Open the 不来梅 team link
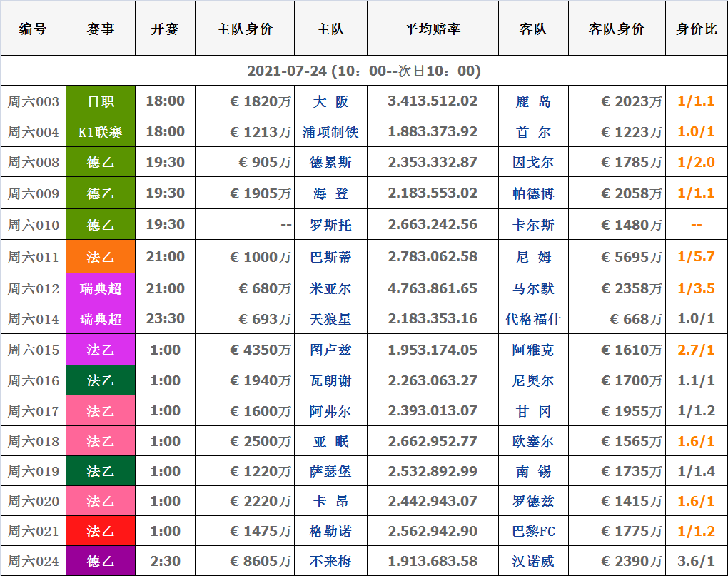This screenshot has width=728, height=576. coord(330,562)
